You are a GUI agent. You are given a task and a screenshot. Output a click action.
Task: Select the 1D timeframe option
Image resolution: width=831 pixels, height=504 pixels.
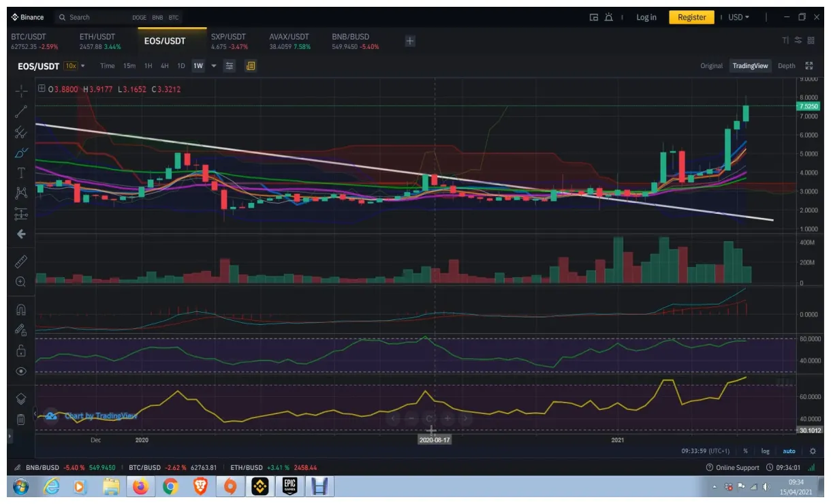point(180,65)
